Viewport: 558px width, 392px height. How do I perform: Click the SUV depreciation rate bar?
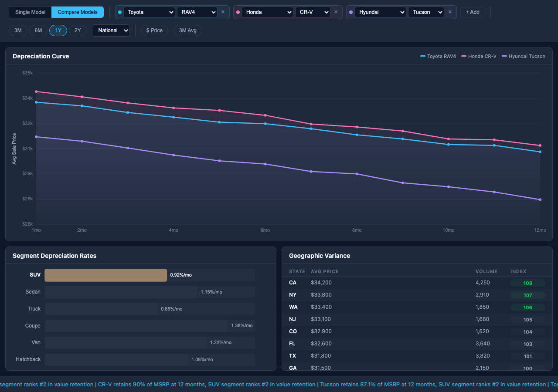pos(105,275)
